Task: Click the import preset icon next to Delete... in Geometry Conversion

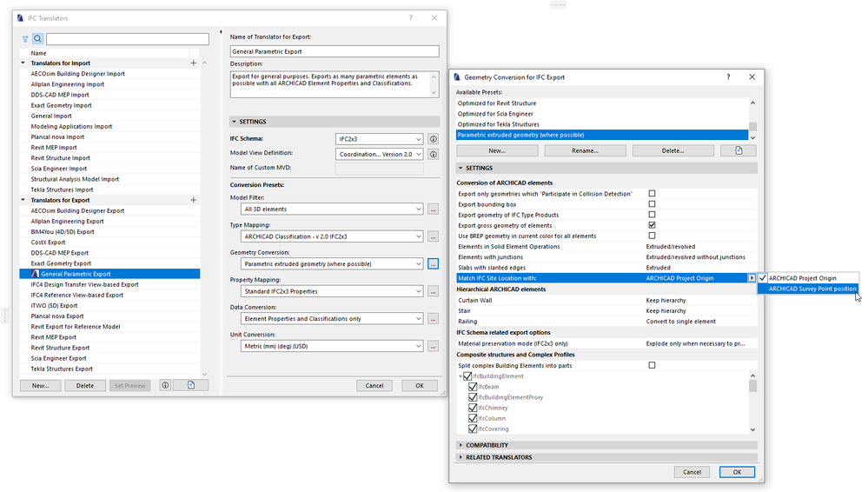Action: (x=739, y=150)
